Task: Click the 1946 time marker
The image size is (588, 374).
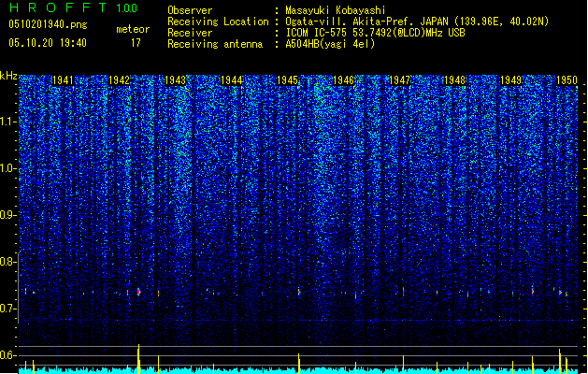Action: click(x=343, y=80)
